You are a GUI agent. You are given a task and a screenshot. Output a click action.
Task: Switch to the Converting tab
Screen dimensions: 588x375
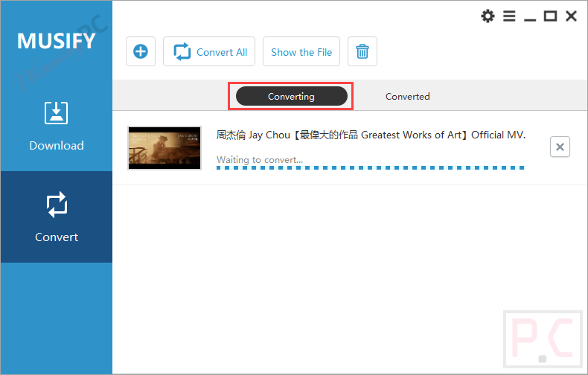(x=291, y=97)
